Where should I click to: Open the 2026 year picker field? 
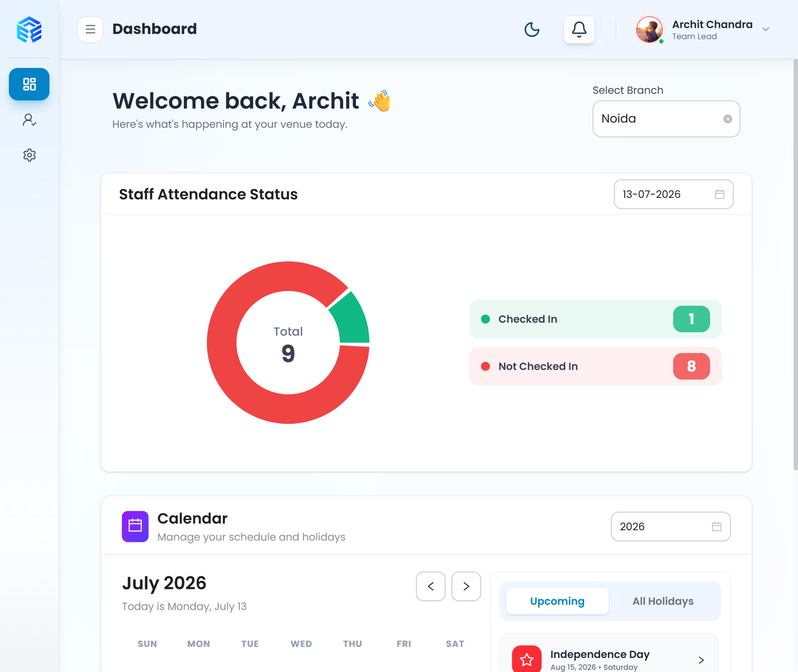point(671,526)
